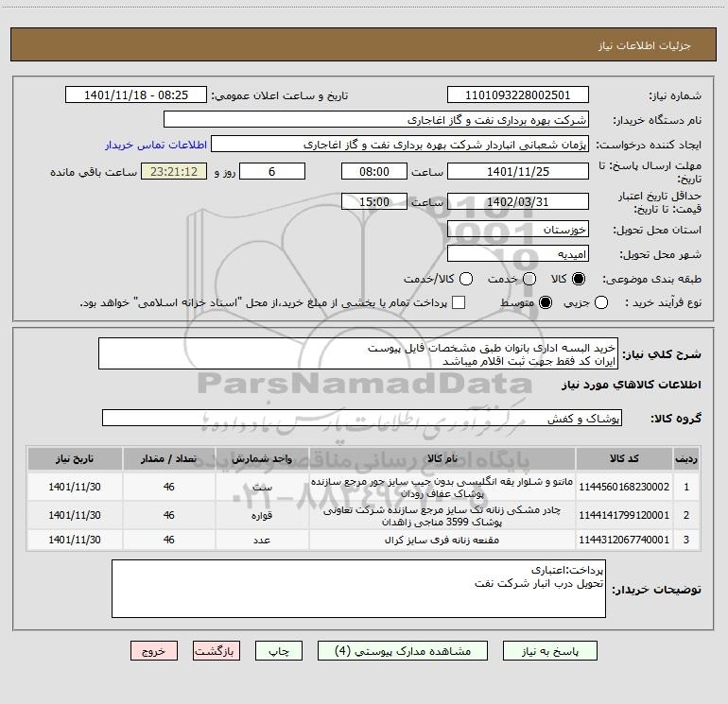Open مشاهده مدارک پیوستی (4) button
The width and height of the screenshot is (728, 704).
tap(403, 651)
